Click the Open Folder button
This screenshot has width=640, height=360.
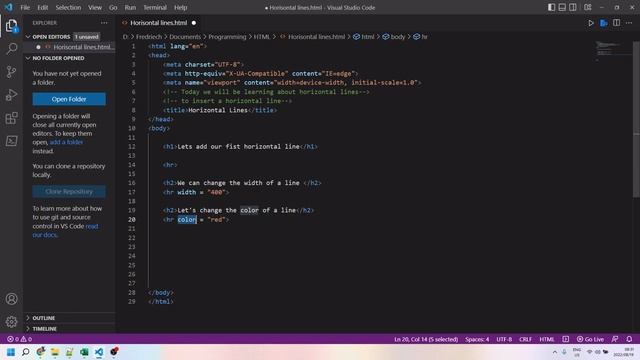(x=69, y=99)
